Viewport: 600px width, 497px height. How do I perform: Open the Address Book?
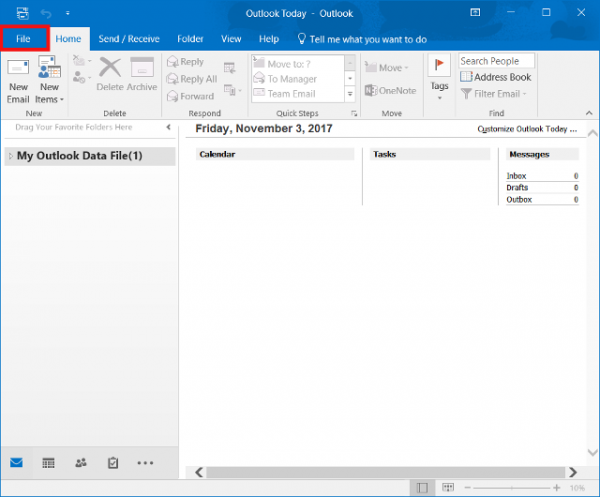(x=496, y=77)
